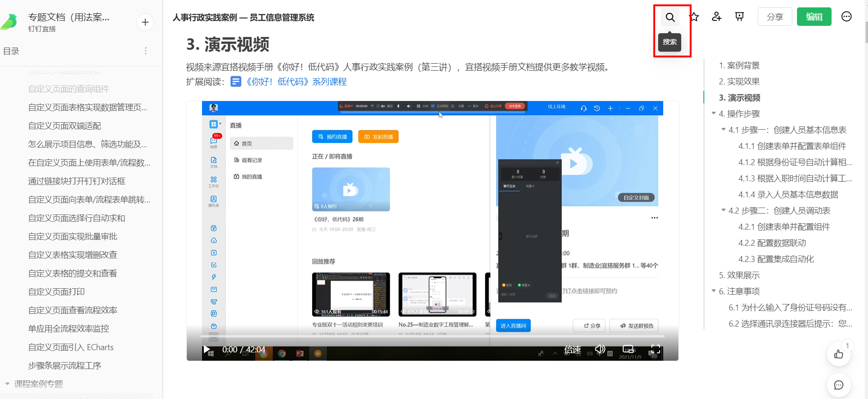This screenshot has height=399, width=868.
Task: Go to 6.1 为什么输入了身份证号码 outline item
Action: (x=790, y=308)
